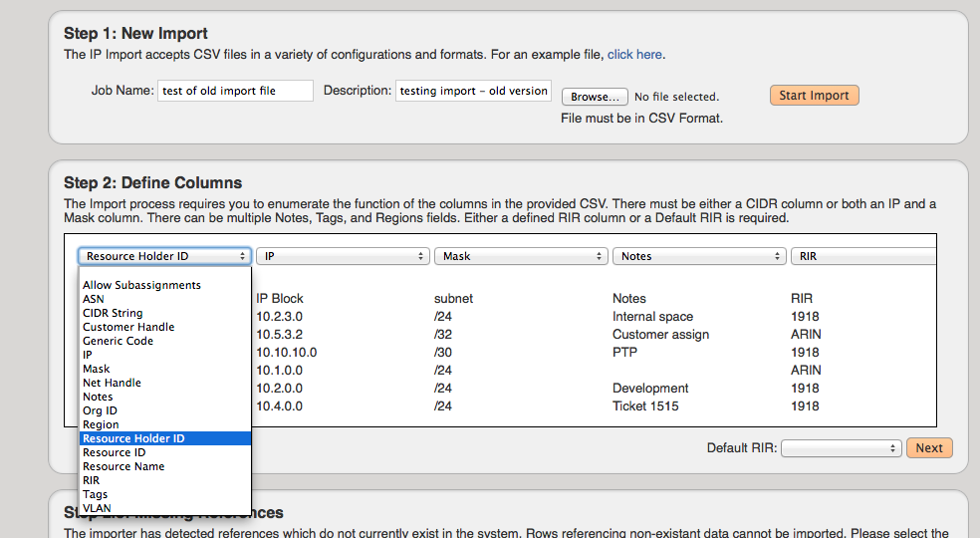Screen dimensions: 980x538
Task: Select 'Customer Handle' from the dropdown list
Action: 128,327
